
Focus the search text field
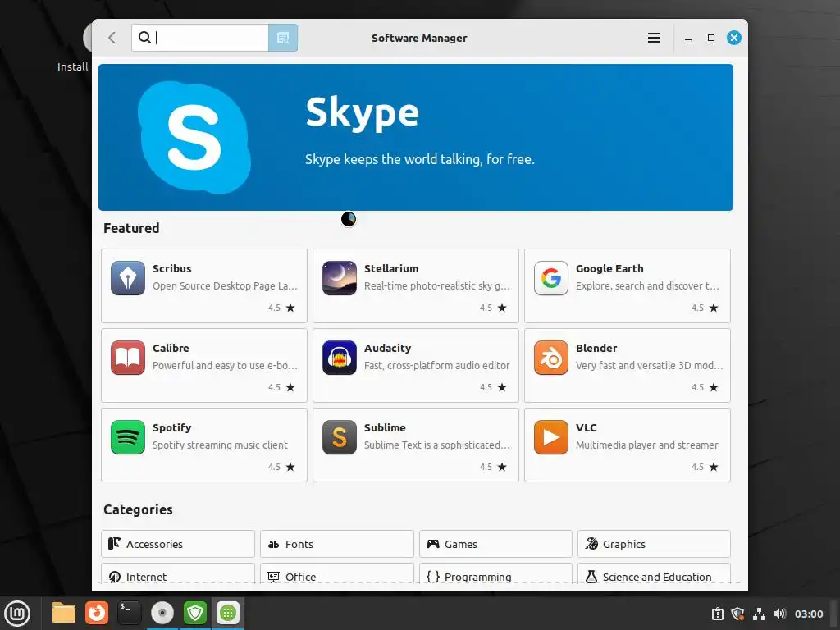click(200, 38)
